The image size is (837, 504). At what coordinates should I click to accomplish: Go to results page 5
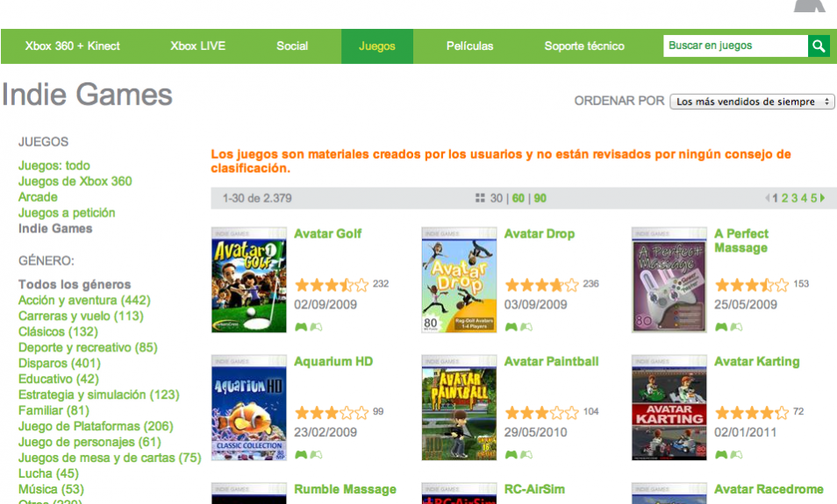[813, 198]
